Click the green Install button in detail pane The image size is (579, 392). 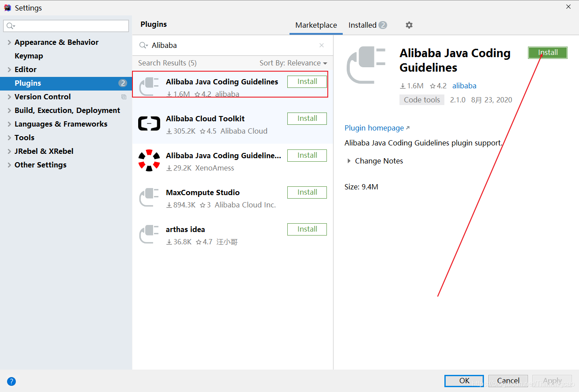[548, 52]
